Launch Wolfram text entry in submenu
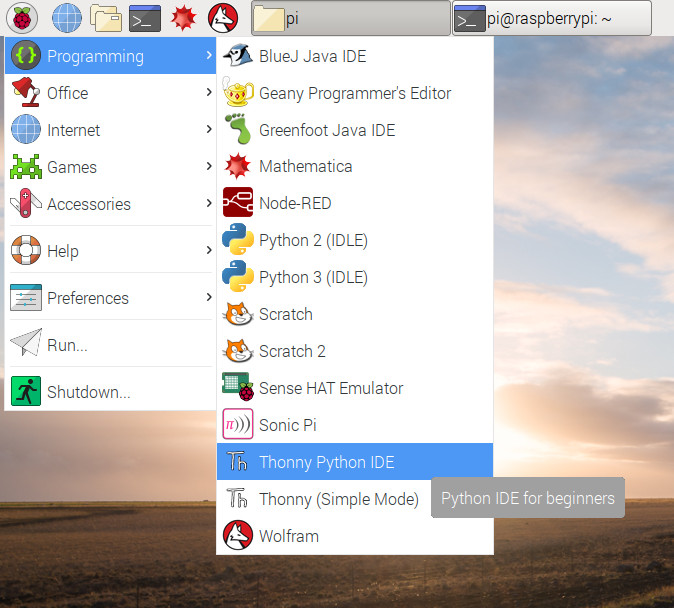 (x=289, y=536)
